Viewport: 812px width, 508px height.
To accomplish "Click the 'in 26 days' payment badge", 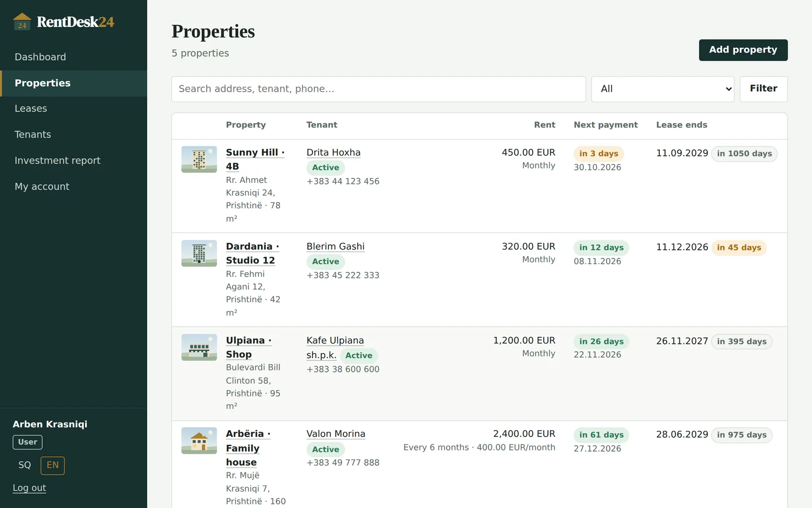I will point(601,341).
